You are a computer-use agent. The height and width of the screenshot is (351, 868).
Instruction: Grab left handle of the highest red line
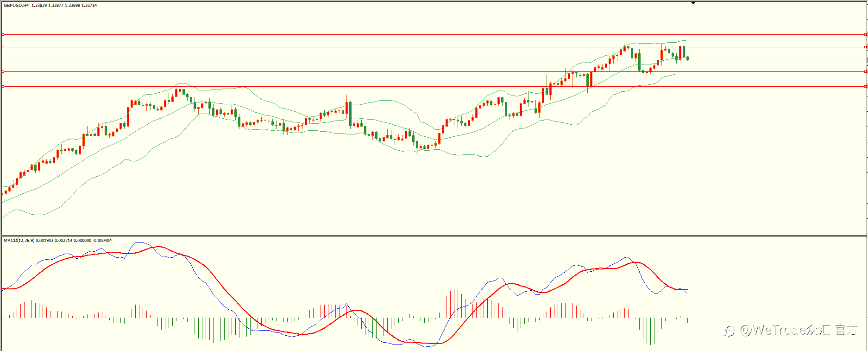click(3, 34)
